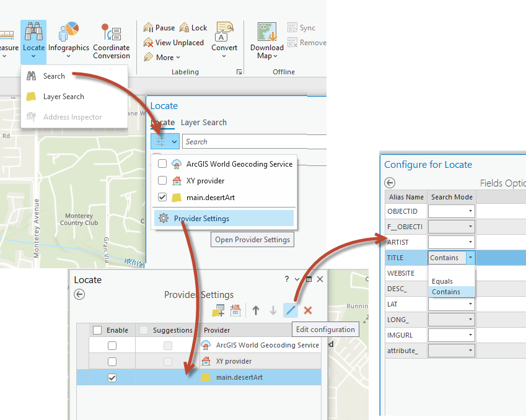The height and width of the screenshot is (420, 526).
Task: Open the Locate pane help question mark
Action: pos(286,279)
